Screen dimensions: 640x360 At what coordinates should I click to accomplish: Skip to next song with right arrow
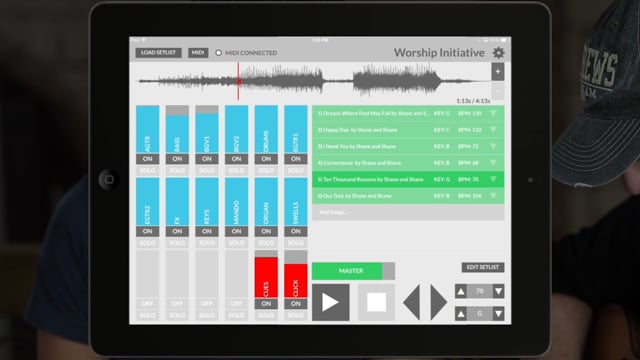(439, 302)
